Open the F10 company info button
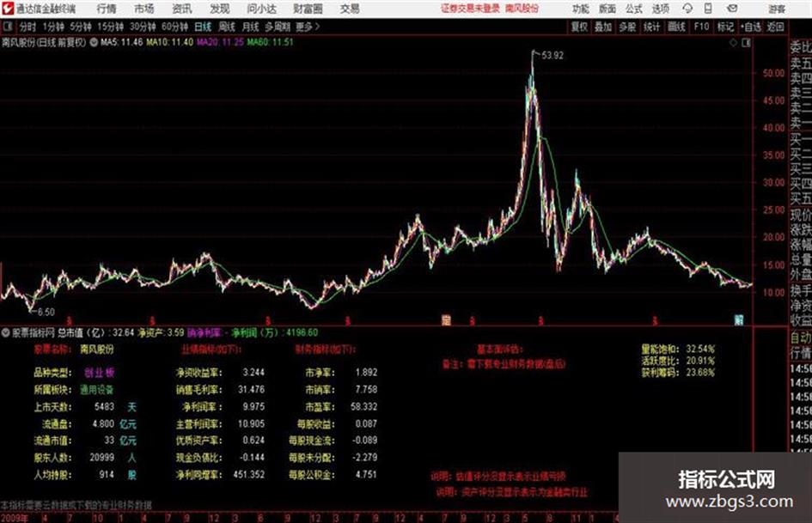 [702, 27]
